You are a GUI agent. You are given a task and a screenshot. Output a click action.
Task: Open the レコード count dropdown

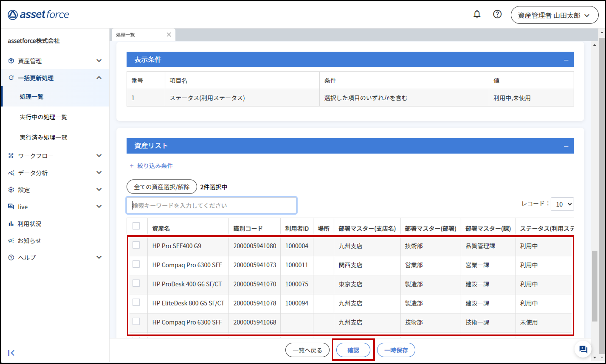pyautogui.click(x=562, y=204)
